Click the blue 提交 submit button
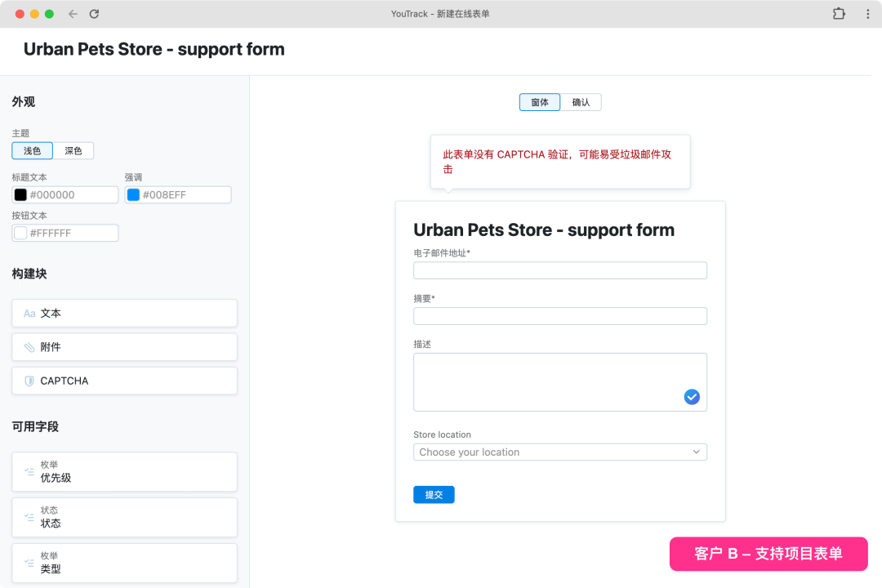 tap(434, 495)
